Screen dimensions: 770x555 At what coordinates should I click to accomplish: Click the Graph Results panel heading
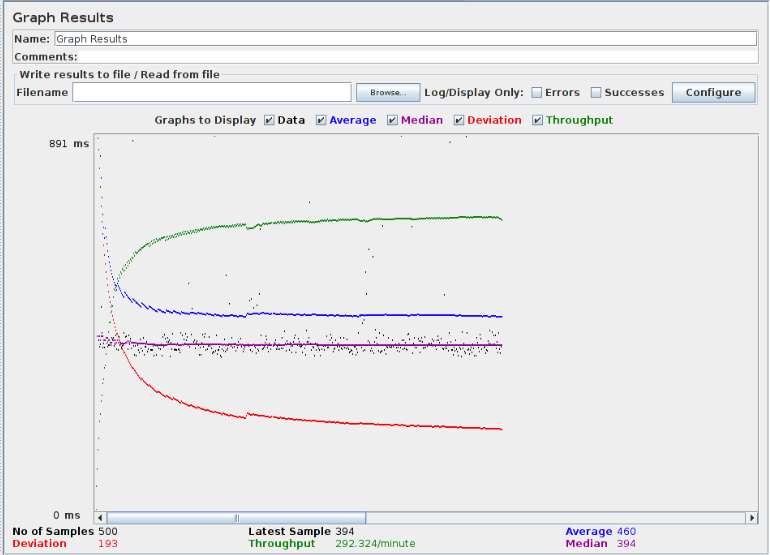[62, 18]
